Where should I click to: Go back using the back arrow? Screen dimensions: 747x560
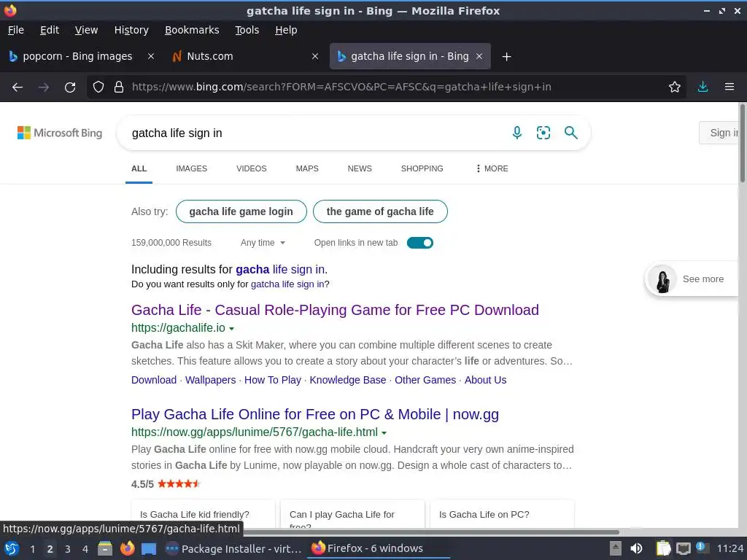[x=18, y=87]
